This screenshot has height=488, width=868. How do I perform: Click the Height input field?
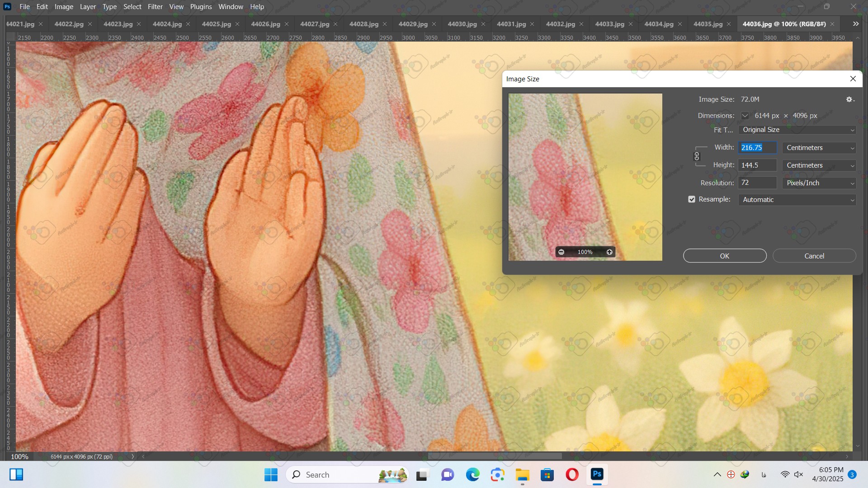[x=757, y=165]
